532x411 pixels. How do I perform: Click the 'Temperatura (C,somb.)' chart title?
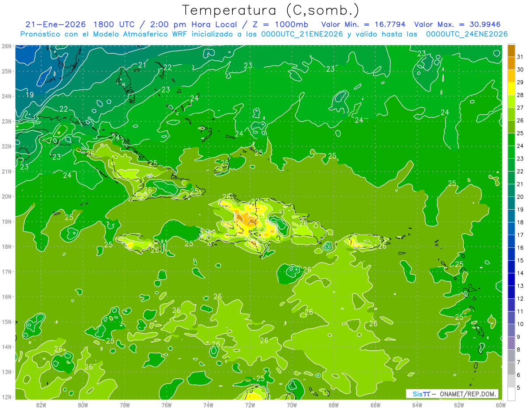pyautogui.click(x=271, y=10)
